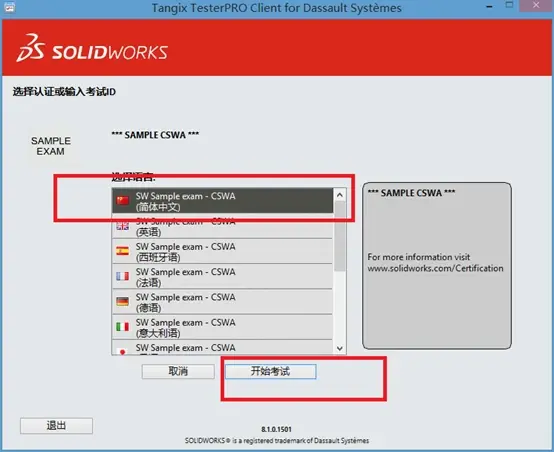The width and height of the screenshot is (554, 452).
Task: Click the Italy flag icon
Action: (123, 327)
